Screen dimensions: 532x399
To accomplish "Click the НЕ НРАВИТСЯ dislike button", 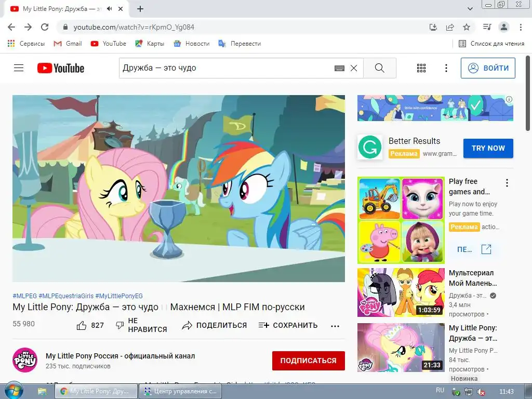I will click(141, 325).
